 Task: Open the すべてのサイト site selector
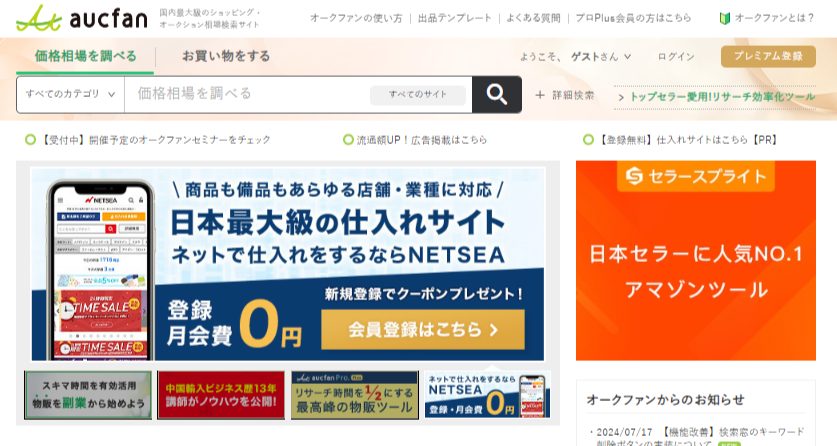[418, 94]
